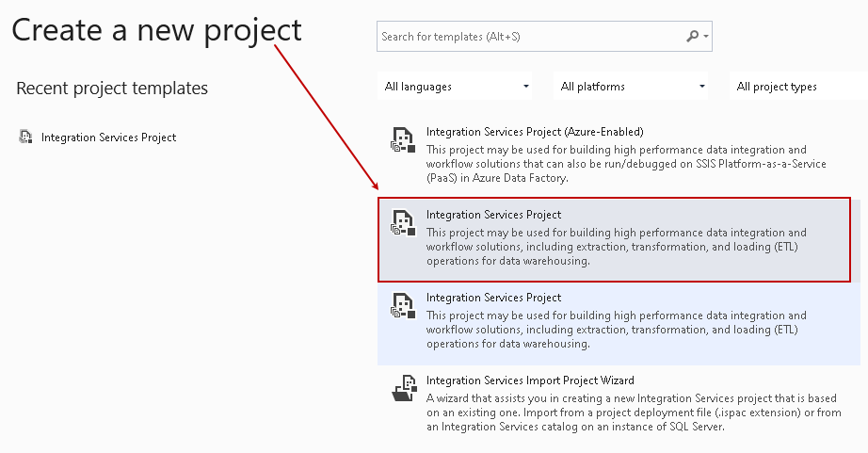Screen dimensions: 868x453
Task: Click the magnifier search icon
Action: [x=693, y=37]
